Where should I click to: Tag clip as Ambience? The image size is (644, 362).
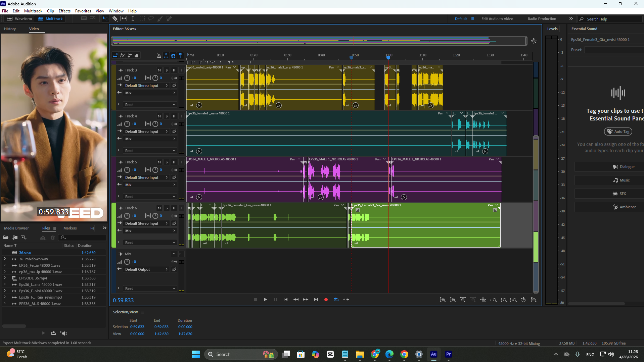(609, 207)
